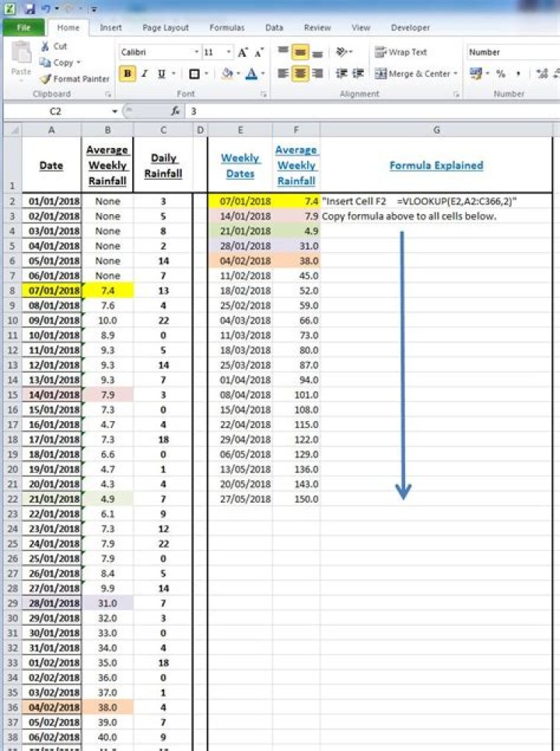
Task: Toggle Middle Align vertical alignment
Action: click(300, 51)
